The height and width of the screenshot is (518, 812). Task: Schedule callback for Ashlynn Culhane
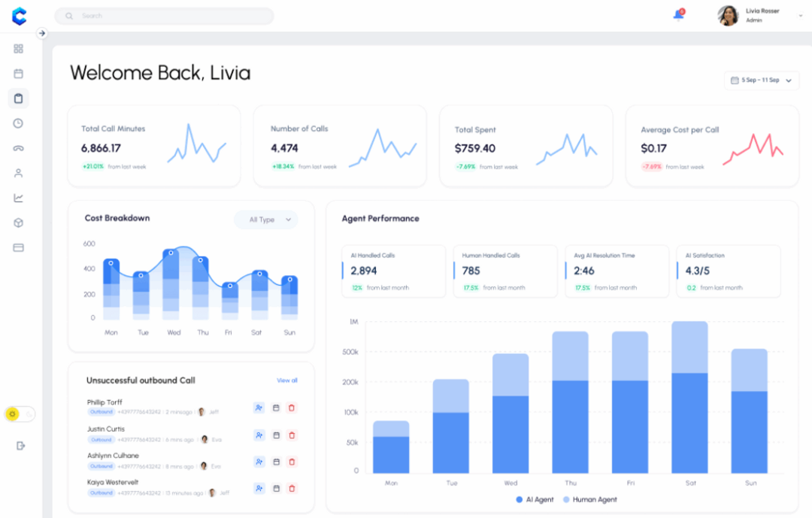[276, 462]
